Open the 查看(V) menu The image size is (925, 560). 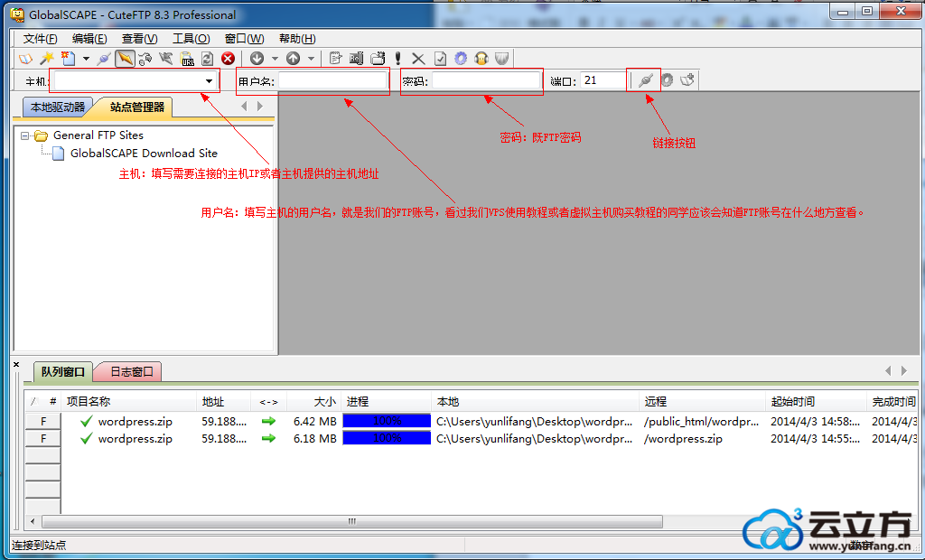pyautogui.click(x=140, y=38)
